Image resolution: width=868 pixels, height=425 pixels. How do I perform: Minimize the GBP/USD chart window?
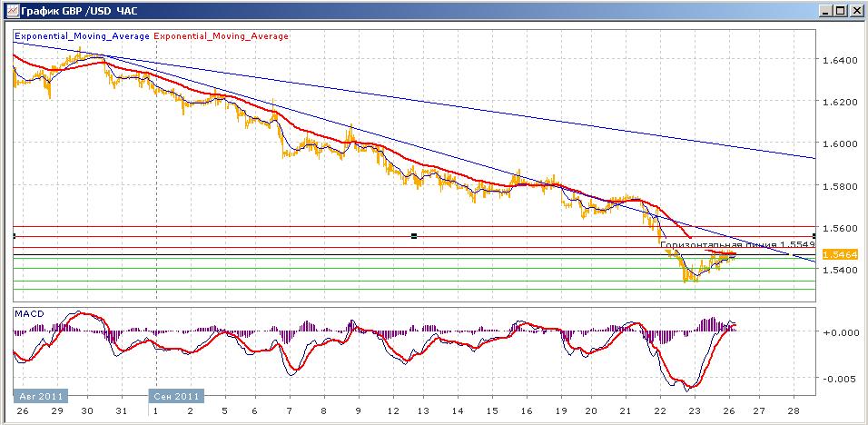coord(827,10)
